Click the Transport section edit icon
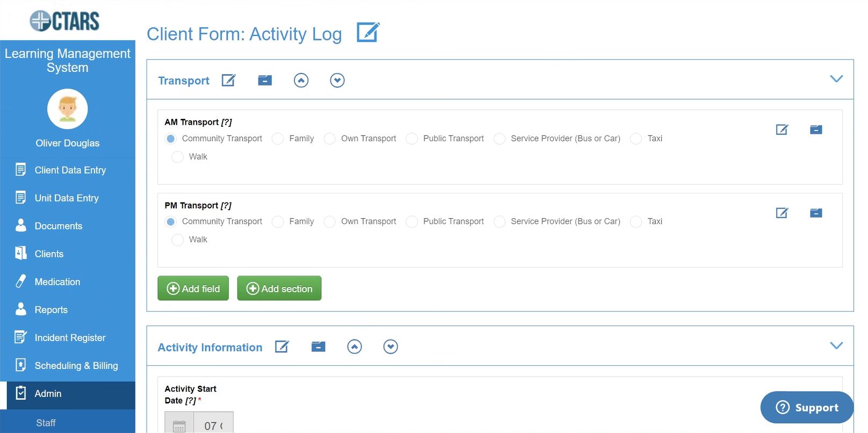Image resolution: width=868 pixels, height=433 pixels. pyautogui.click(x=229, y=81)
